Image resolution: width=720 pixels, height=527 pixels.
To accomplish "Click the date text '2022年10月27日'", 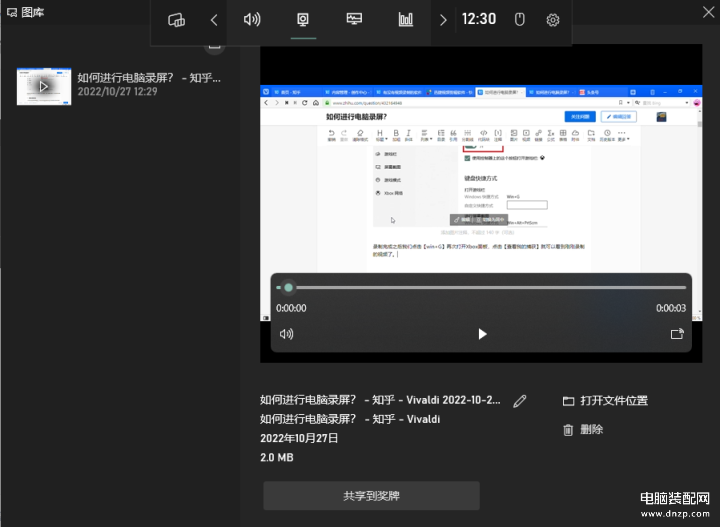I will pos(299,438).
